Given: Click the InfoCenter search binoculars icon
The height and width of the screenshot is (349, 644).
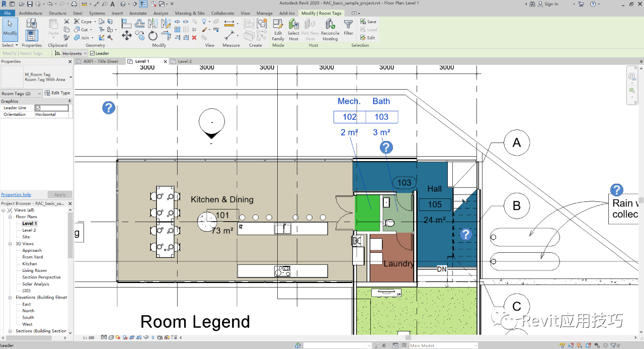Looking at the screenshot, I should [x=532, y=4].
